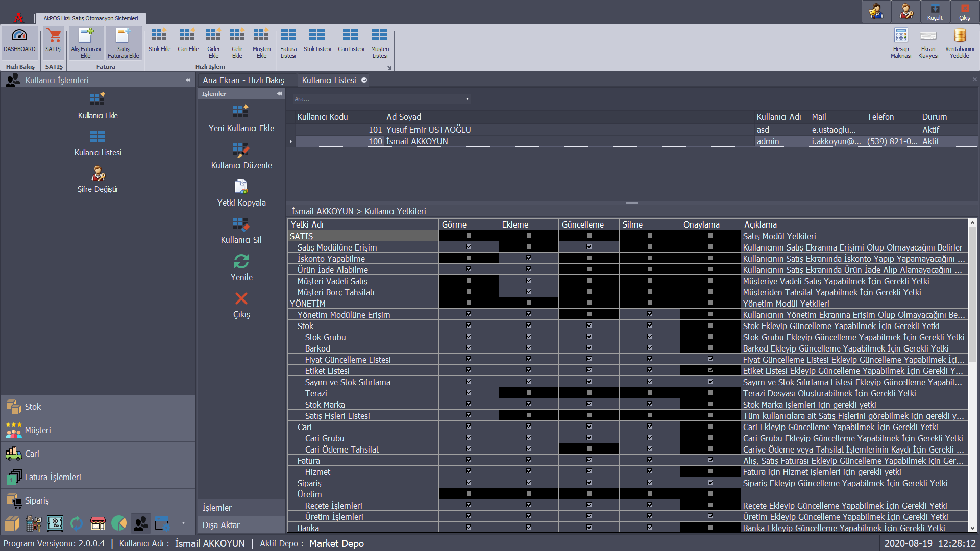
Task: Open the Ara search dropdown arrow
Action: tap(467, 99)
